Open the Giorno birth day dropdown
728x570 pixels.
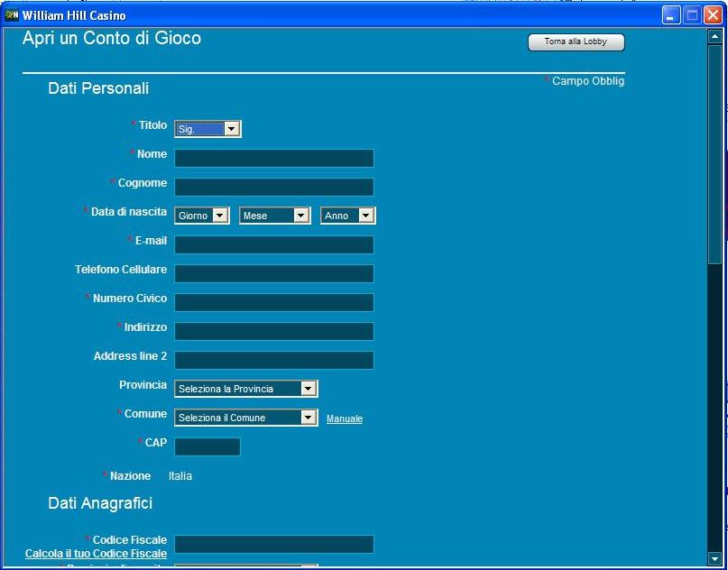(201, 216)
